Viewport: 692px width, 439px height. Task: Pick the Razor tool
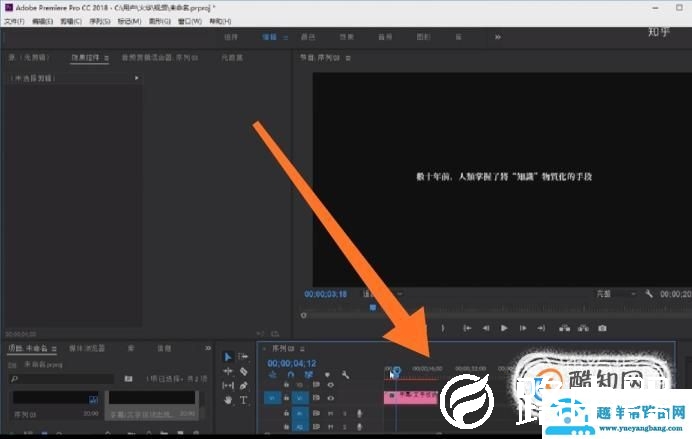(x=243, y=371)
